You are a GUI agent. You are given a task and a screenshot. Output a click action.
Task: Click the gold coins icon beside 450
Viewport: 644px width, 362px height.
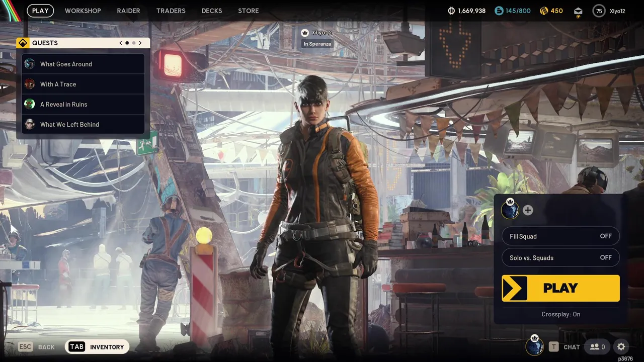coord(544,11)
